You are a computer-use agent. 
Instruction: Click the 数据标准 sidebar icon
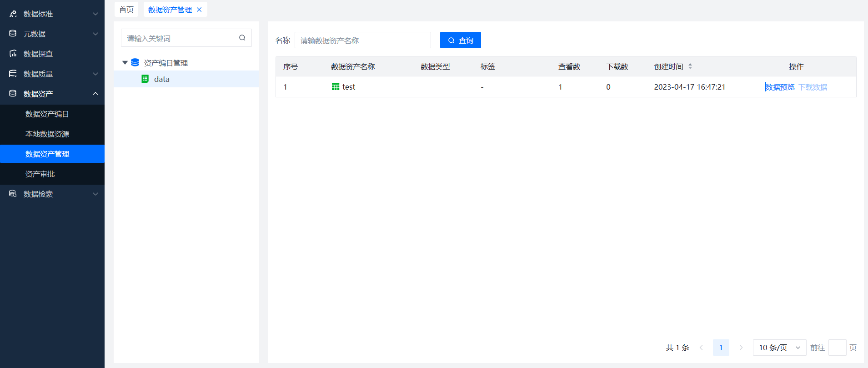click(x=13, y=14)
